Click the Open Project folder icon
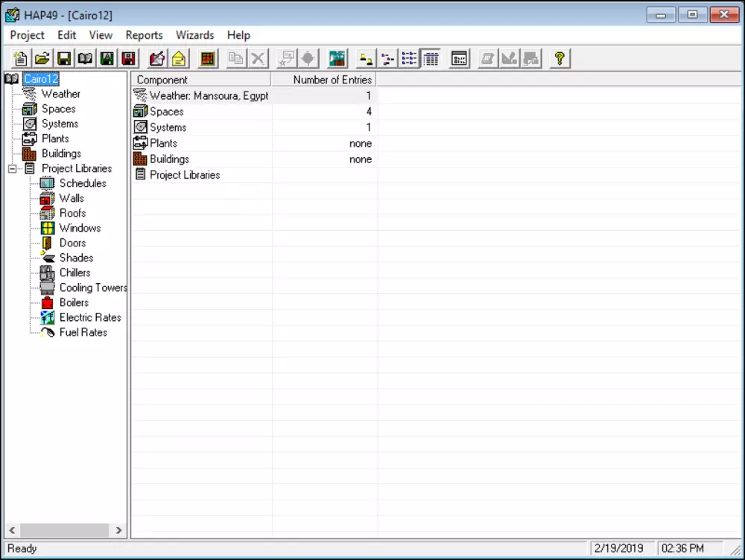Viewport: 745px width, 560px height. pos(42,58)
